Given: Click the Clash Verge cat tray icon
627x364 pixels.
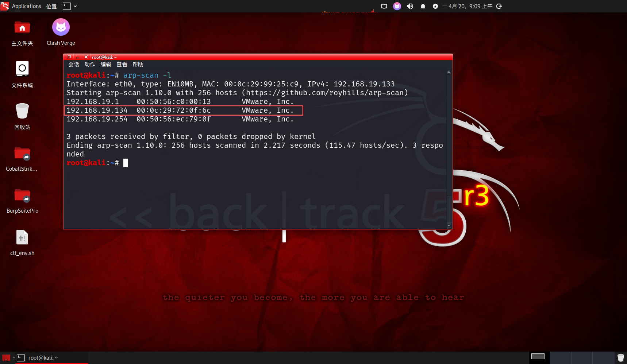Looking at the screenshot, I should [397, 6].
